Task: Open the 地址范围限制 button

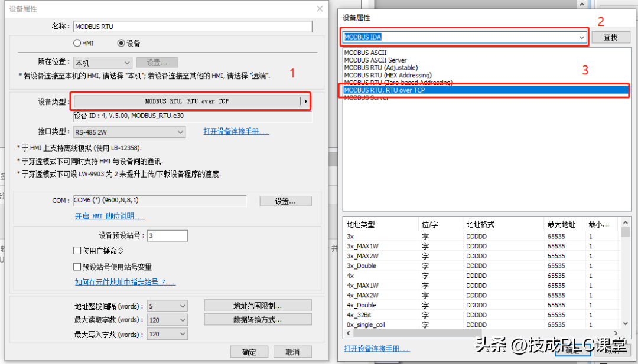Action: pos(258,306)
